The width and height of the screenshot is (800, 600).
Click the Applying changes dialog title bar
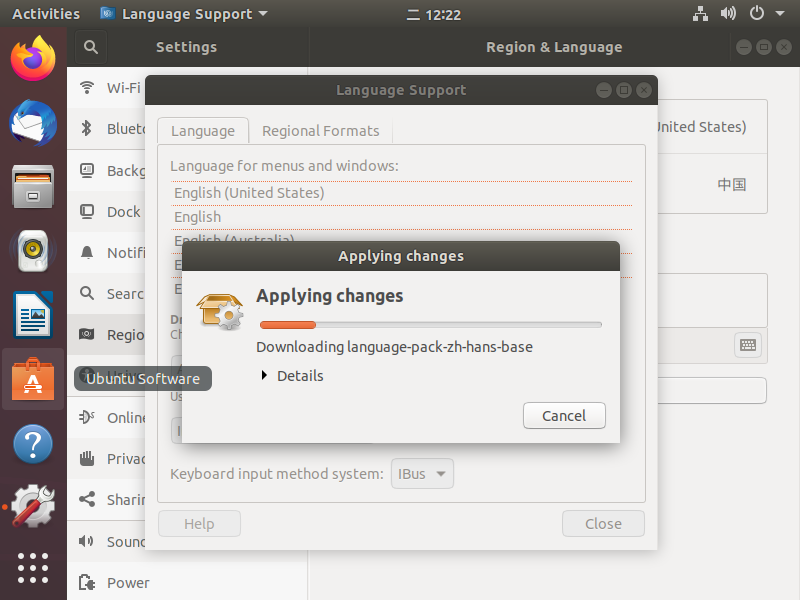point(401,256)
